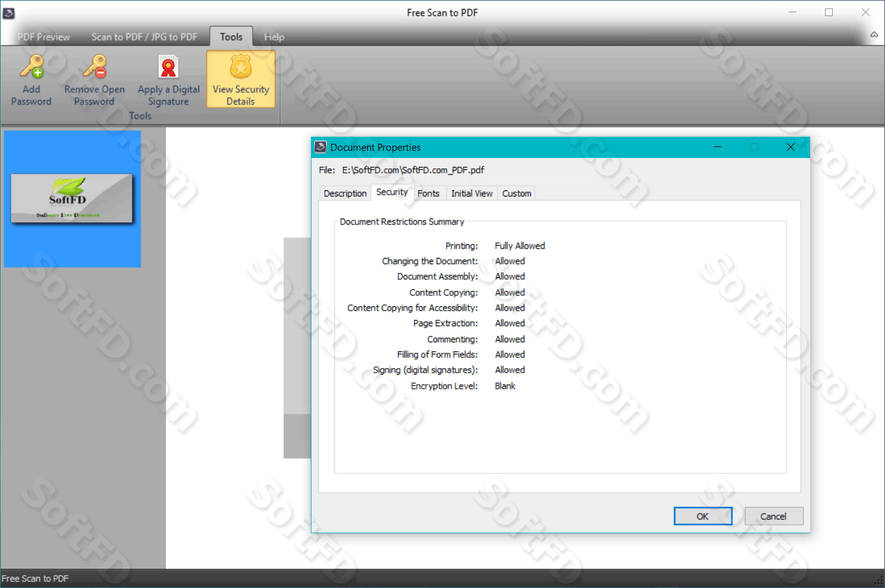Click the Add Password key icon
Viewport: 885px width, 588px height.
pos(32,66)
